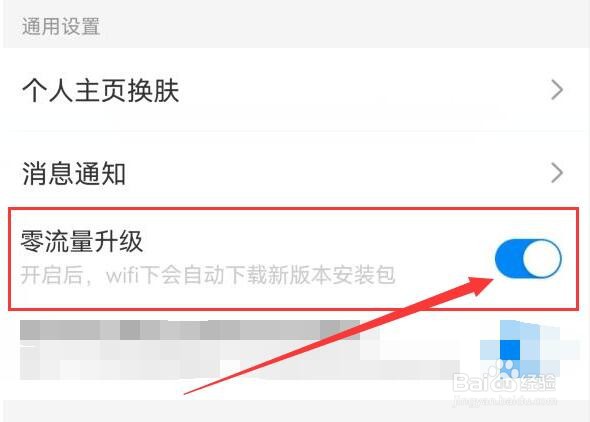
Task: Open the 消息通知 settings entry
Action: (295, 173)
